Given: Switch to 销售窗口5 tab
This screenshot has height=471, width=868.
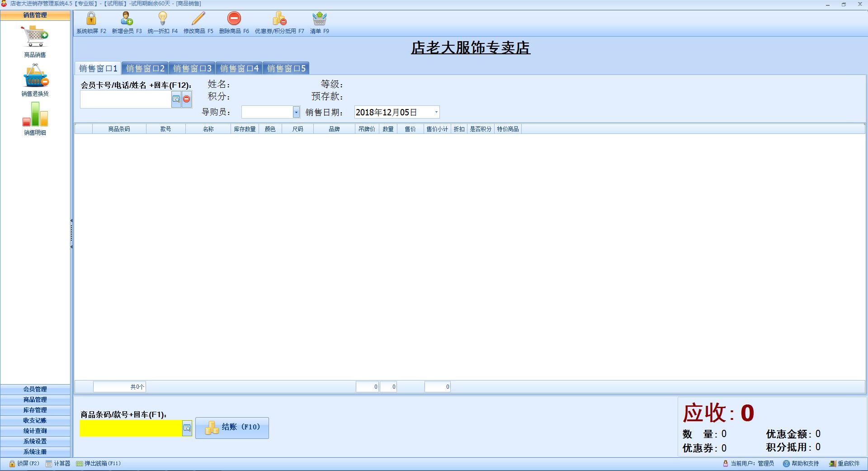Looking at the screenshot, I should tap(286, 68).
